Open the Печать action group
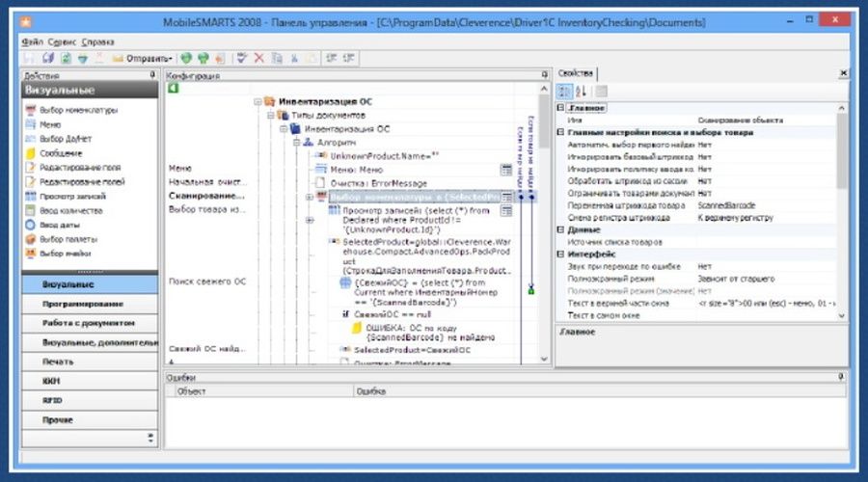This screenshot has height=482, width=868. pos(90,361)
